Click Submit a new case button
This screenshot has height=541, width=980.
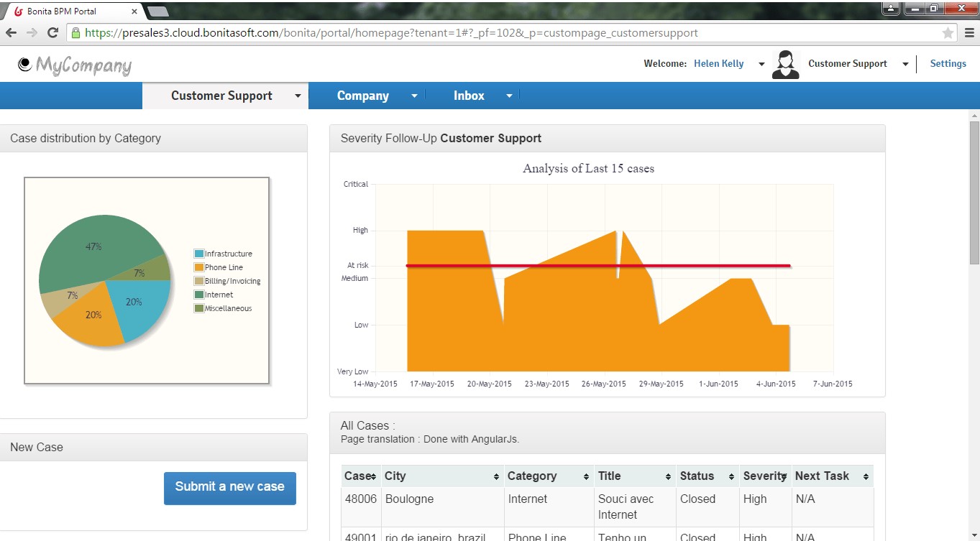click(229, 488)
